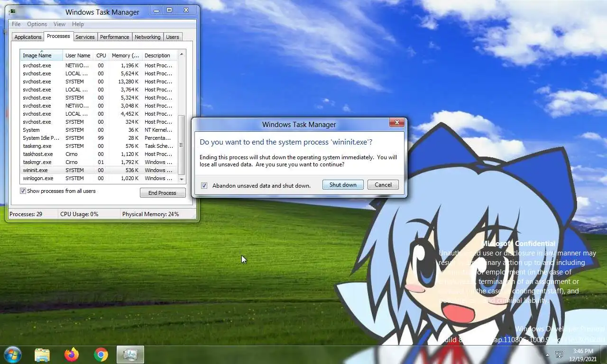Confirm with the Shut down button
This screenshot has height=364, width=607.
pyautogui.click(x=343, y=185)
